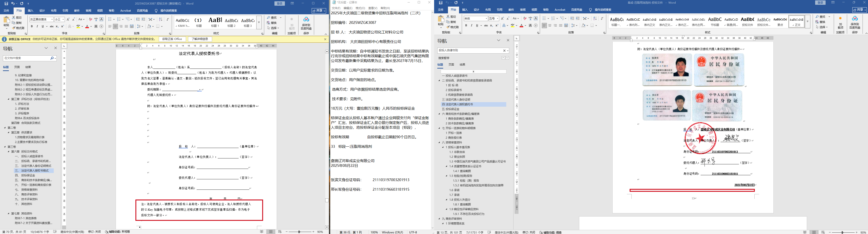Click phonetic guide (wén) icon in right Word
The height and width of the screenshot is (234, 868).
tap(530, 19)
